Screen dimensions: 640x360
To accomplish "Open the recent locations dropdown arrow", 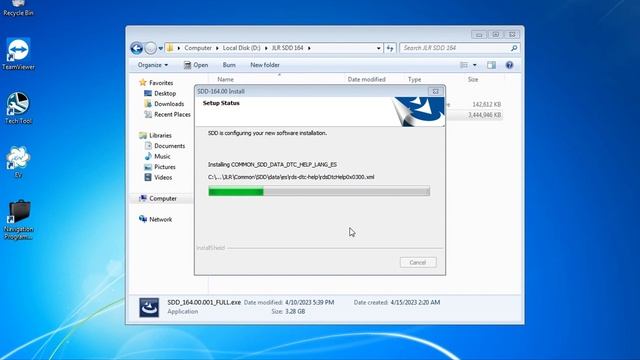I will click(x=160, y=48).
